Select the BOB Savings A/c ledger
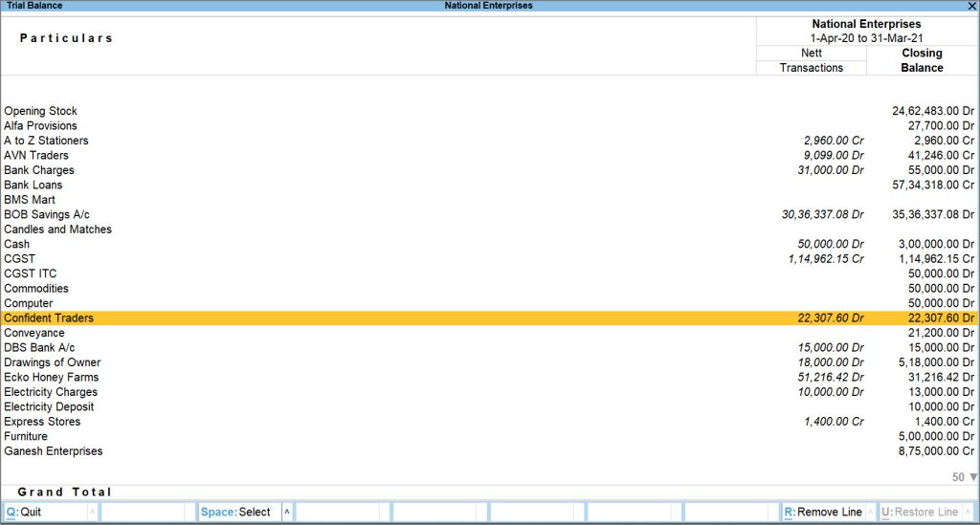Screen dimensions: 980x525 (46, 215)
